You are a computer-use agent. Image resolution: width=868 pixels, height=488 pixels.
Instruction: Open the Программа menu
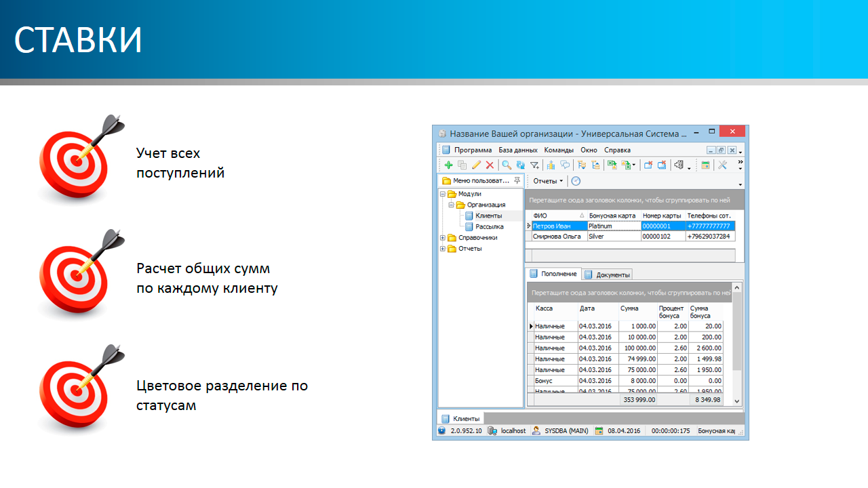click(473, 150)
